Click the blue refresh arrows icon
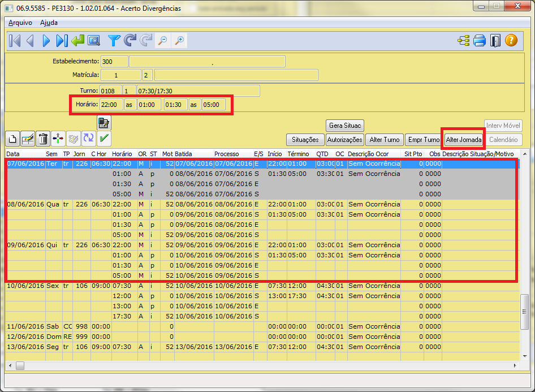 tap(89, 138)
